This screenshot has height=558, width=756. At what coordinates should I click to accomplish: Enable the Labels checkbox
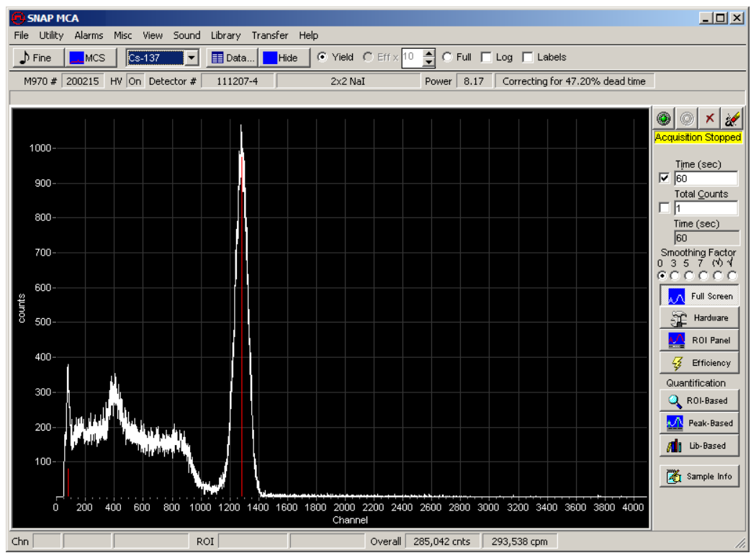click(x=528, y=58)
